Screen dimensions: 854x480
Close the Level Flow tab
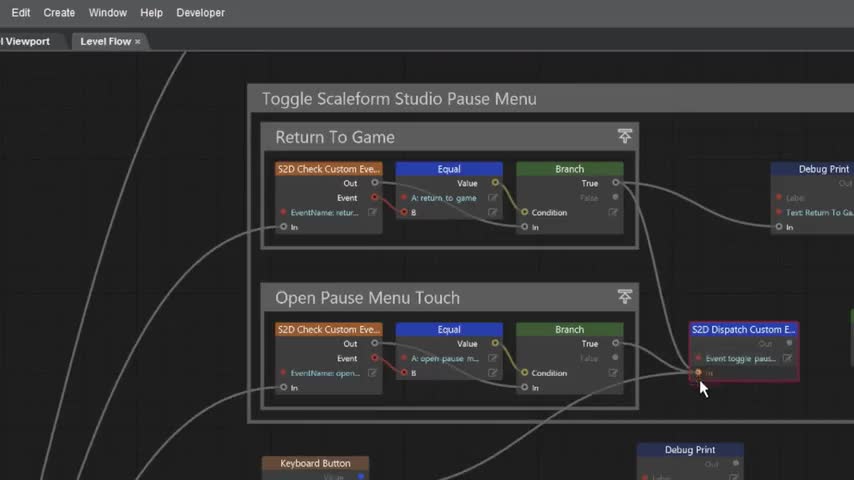pyautogui.click(x=138, y=42)
